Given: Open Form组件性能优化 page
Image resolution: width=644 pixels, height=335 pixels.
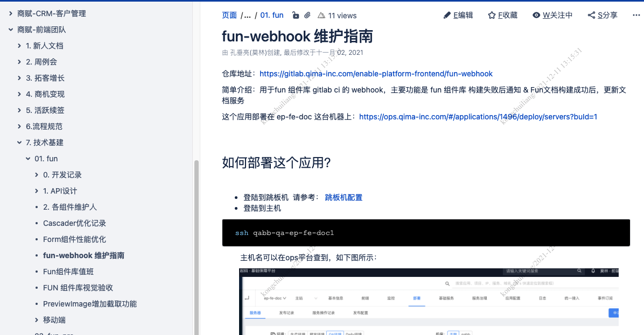Looking at the screenshot, I should click(74, 239).
